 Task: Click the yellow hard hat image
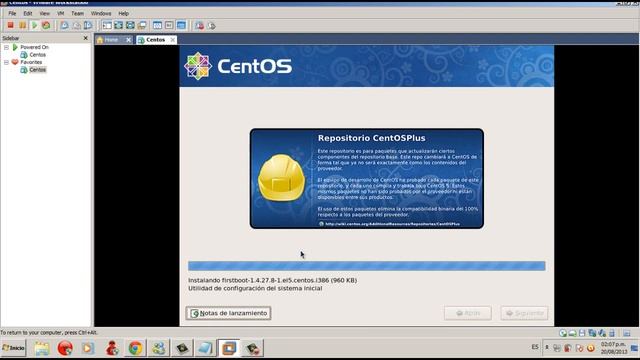281,178
